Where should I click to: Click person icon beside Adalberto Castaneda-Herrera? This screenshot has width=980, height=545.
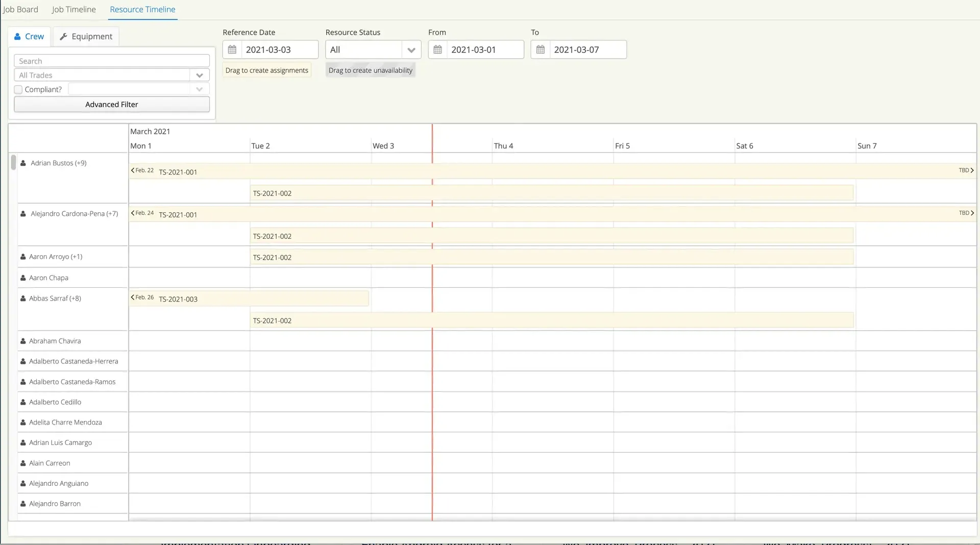coord(23,361)
